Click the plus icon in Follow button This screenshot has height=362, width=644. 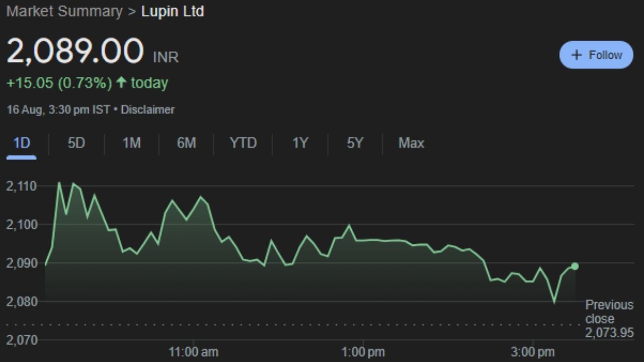pos(577,55)
